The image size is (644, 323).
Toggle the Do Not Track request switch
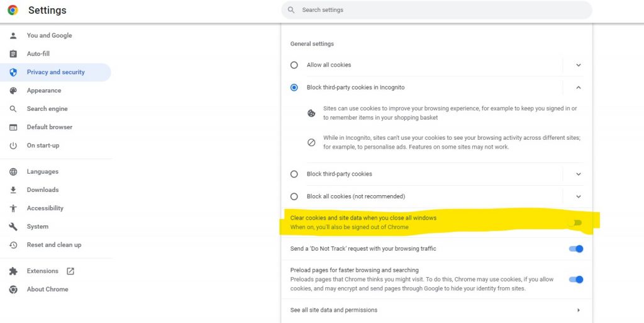pyautogui.click(x=575, y=249)
